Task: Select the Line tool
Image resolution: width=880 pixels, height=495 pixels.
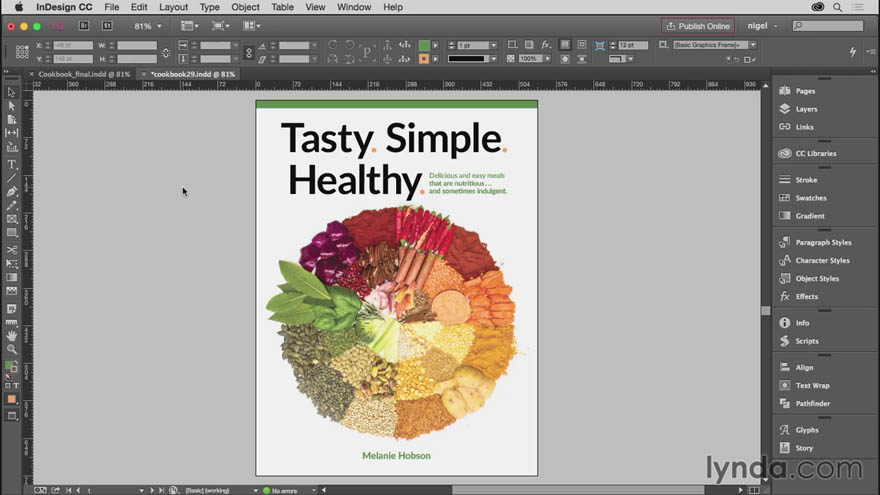Action: point(12,178)
